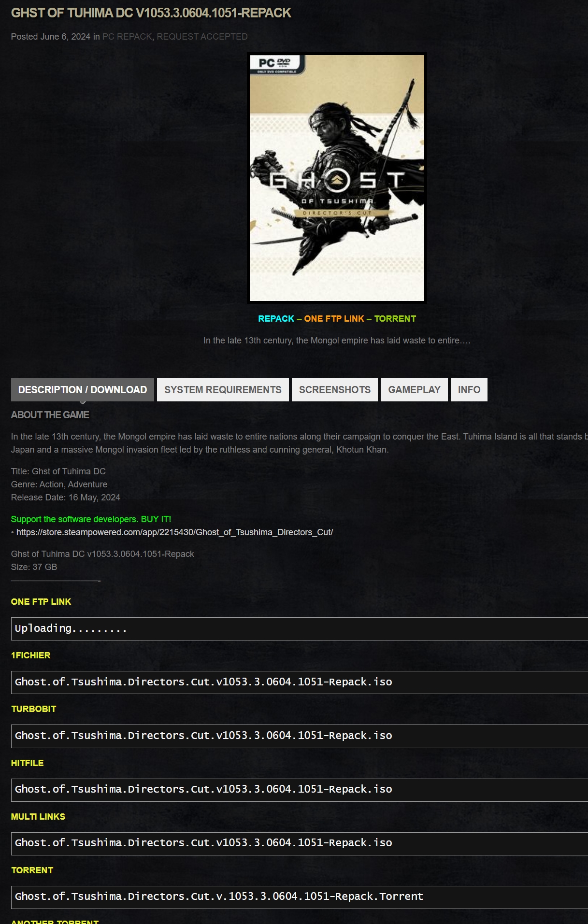Open the PC REPACK category link
588x924 pixels.
tap(127, 37)
